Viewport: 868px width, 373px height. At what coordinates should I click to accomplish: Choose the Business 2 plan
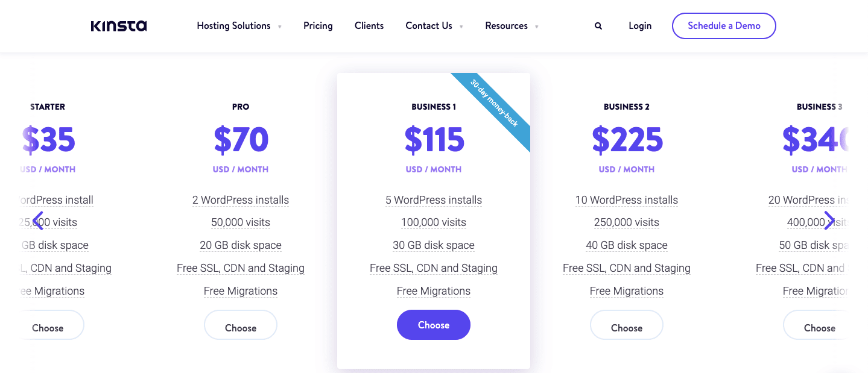626,324
